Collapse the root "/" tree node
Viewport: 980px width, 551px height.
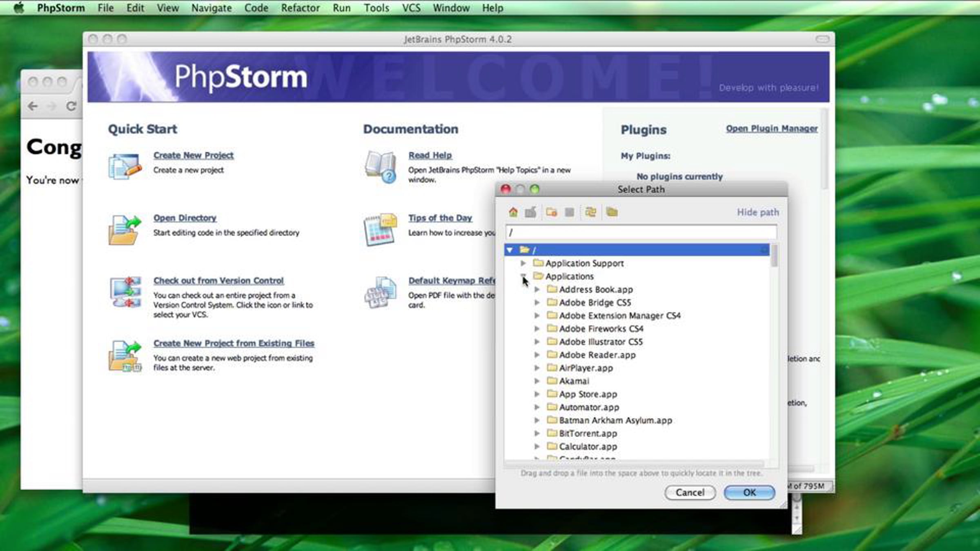pos(510,250)
